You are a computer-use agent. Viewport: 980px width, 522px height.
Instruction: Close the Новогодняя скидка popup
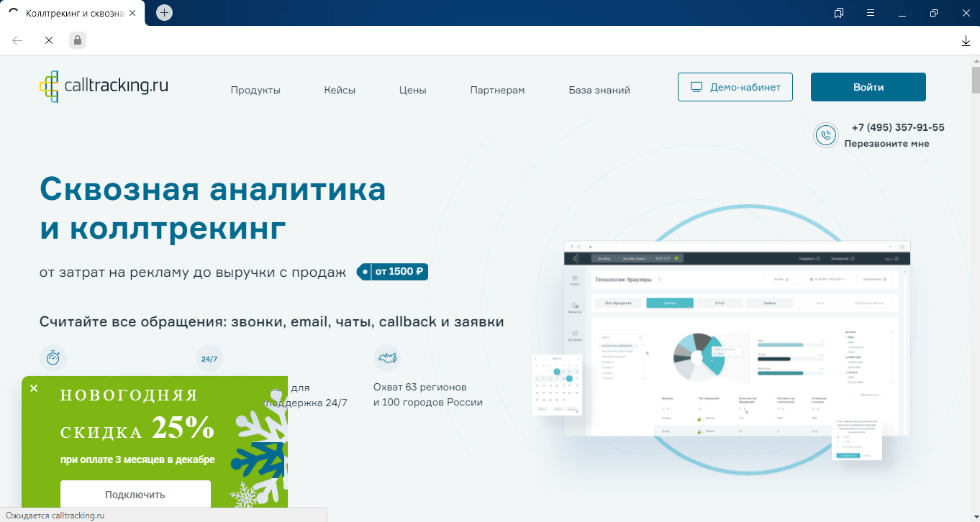pos(34,388)
